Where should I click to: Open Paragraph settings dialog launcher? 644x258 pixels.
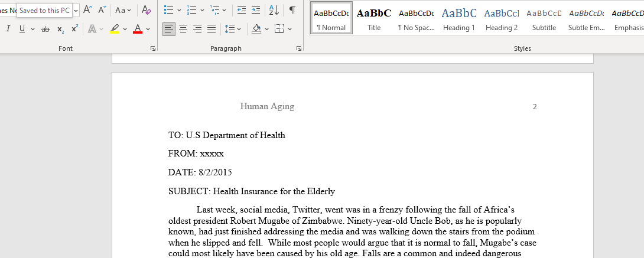point(299,48)
